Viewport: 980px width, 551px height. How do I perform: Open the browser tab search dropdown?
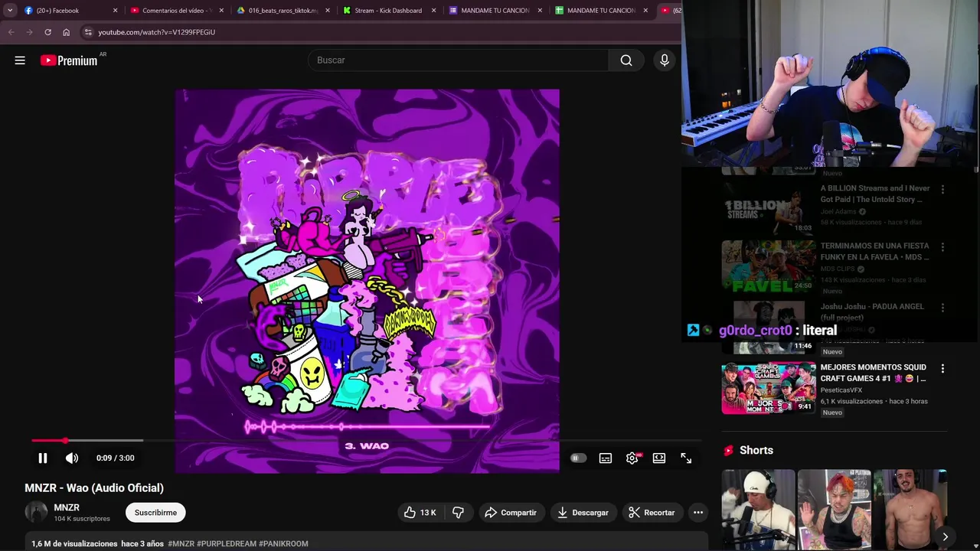coord(10,11)
